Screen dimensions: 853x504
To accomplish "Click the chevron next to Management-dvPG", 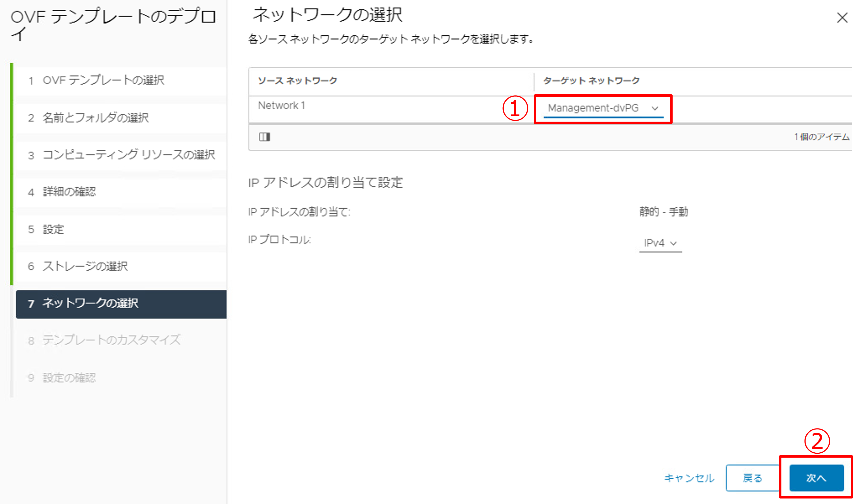I will tap(654, 108).
